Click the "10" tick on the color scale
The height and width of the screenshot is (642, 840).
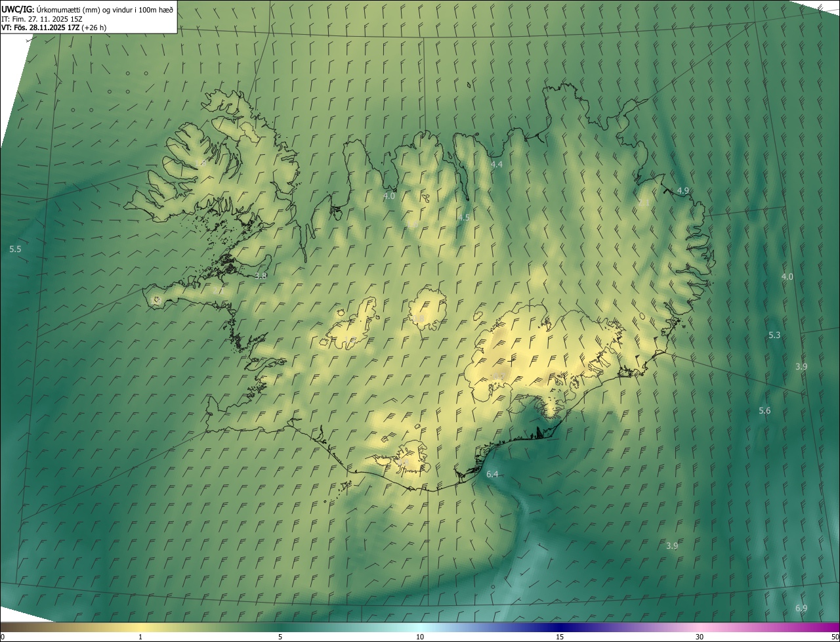pyautogui.click(x=420, y=637)
